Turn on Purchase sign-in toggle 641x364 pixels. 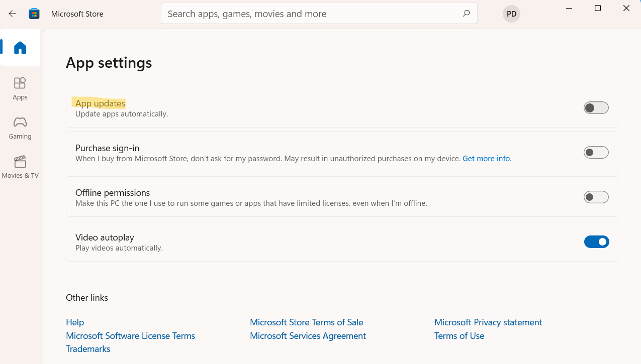click(596, 153)
